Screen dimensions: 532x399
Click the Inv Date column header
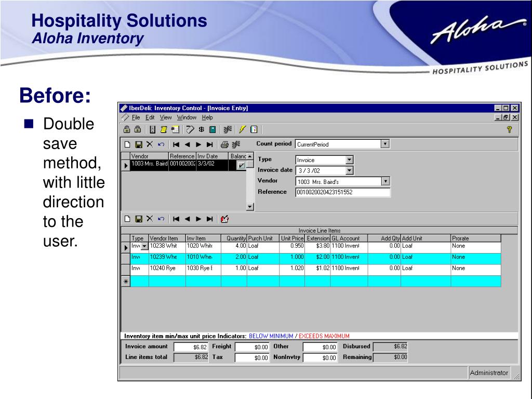[212, 156]
